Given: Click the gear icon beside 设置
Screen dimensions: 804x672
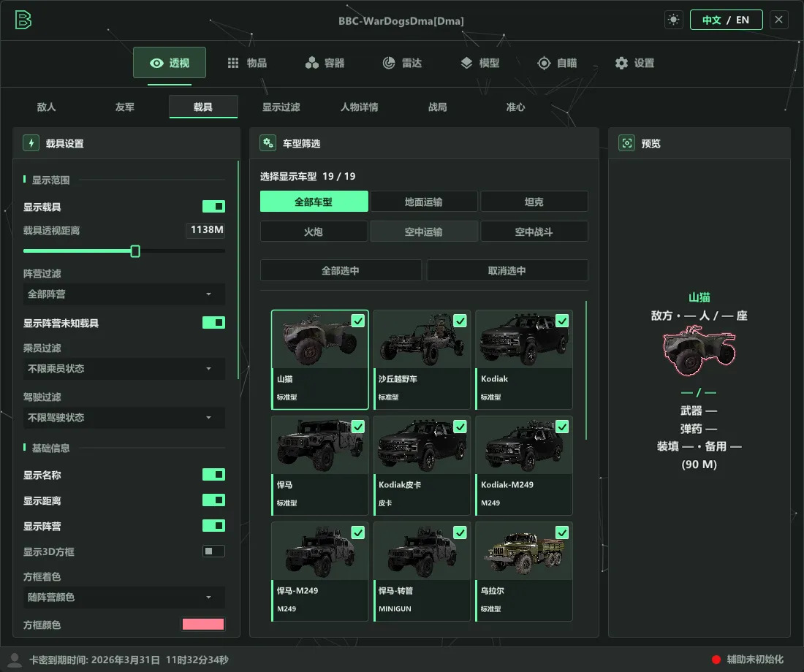Looking at the screenshot, I should tap(621, 63).
